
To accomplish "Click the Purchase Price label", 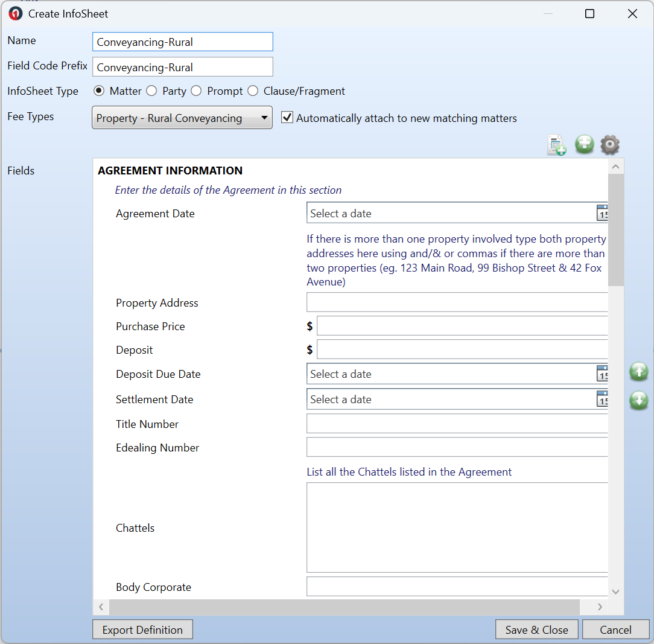I will [x=150, y=327].
